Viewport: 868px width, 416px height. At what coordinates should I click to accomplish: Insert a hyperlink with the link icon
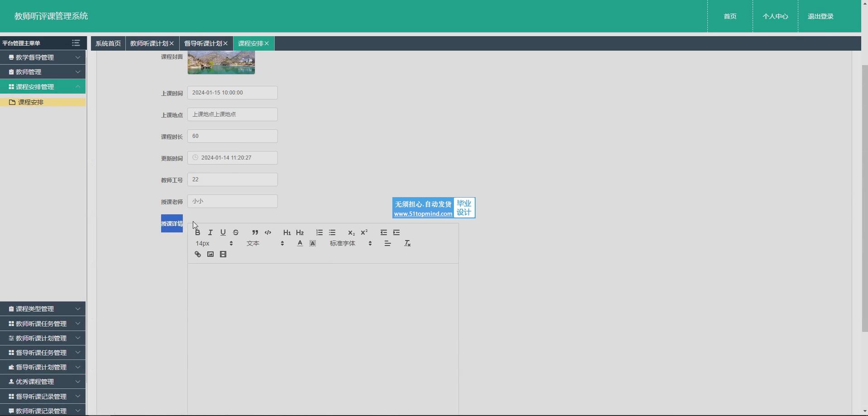click(x=198, y=254)
